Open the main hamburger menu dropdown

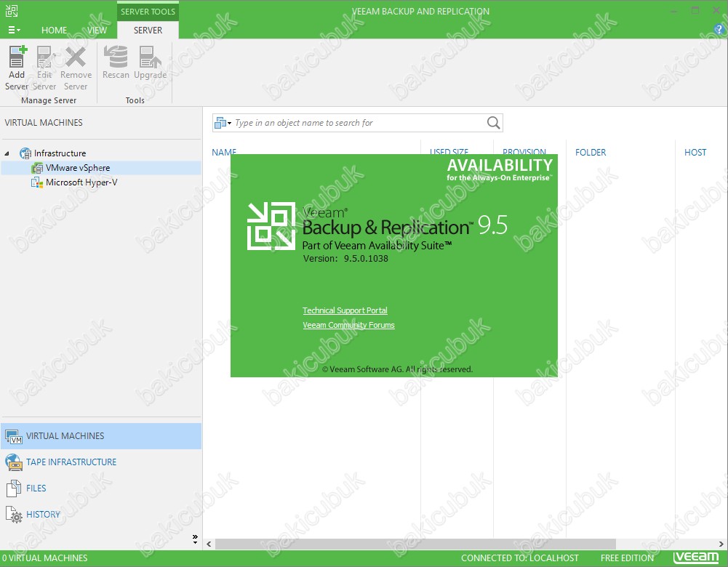coord(14,31)
